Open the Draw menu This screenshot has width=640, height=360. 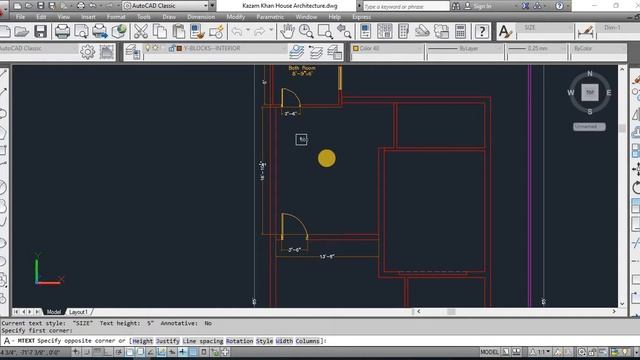point(169,17)
